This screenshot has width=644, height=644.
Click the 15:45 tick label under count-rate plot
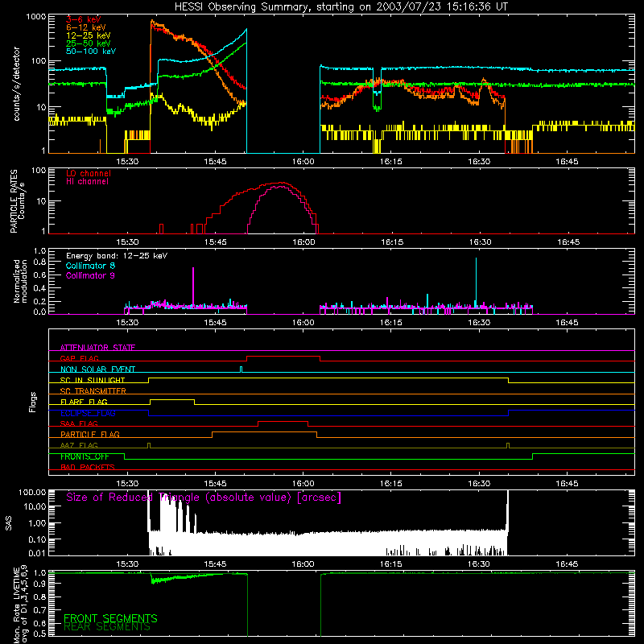click(215, 162)
